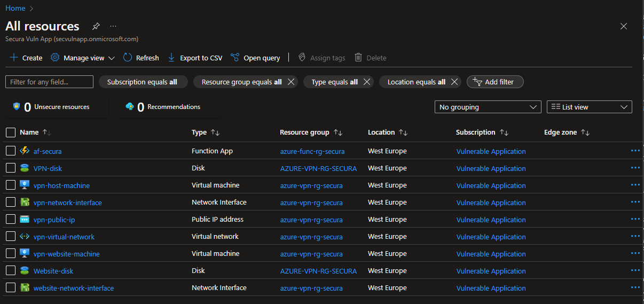Remove the Resource group filter
Viewport: 644px width, 304px height.
click(291, 82)
